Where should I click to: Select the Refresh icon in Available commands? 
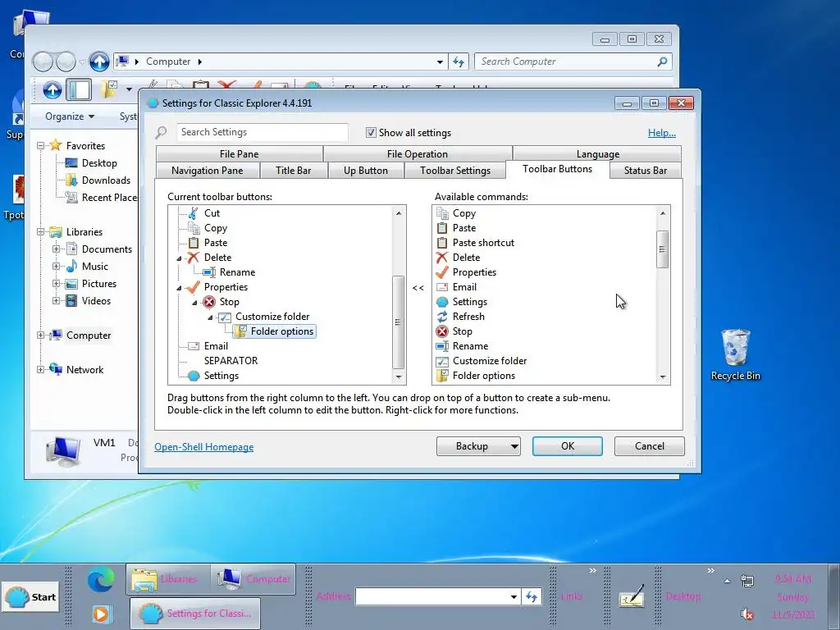pyautogui.click(x=442, y=317)
